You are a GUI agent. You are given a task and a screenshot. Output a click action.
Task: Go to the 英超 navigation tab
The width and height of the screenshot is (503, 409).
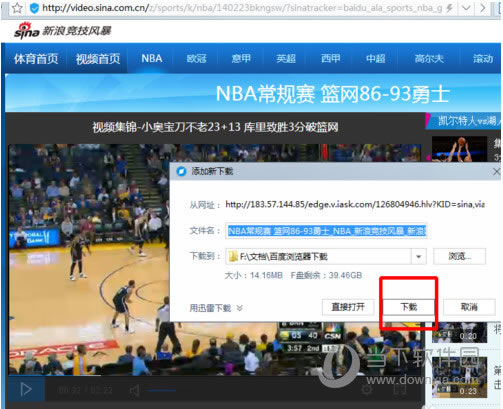click(x=286, y=59)
